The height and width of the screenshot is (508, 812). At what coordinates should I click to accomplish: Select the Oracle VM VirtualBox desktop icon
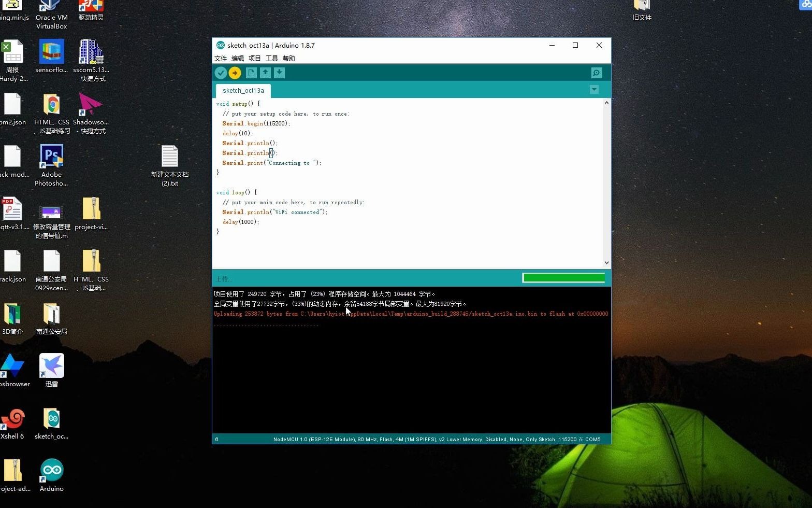pos(51,15)
